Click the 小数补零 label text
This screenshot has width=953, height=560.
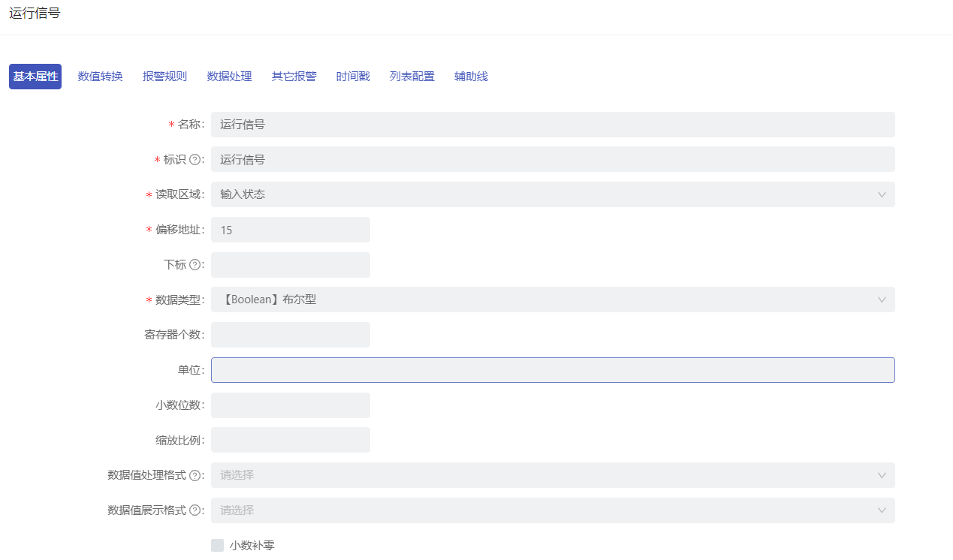(x=252, y=545)
